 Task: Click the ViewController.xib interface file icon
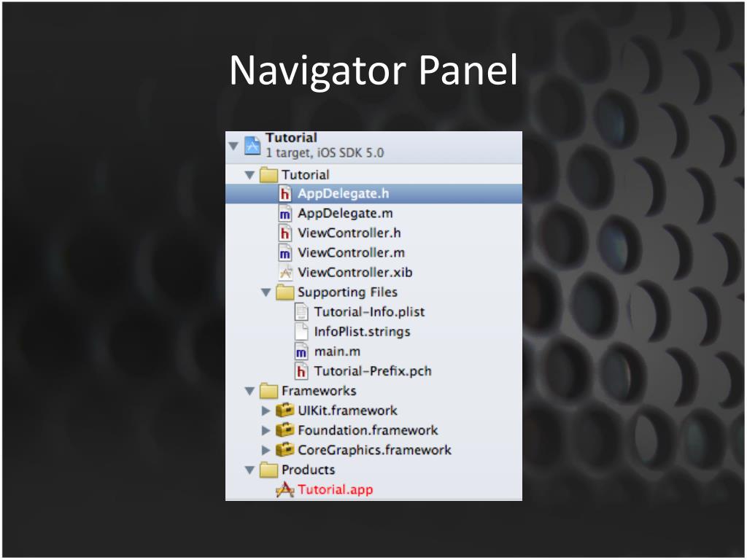285,273
